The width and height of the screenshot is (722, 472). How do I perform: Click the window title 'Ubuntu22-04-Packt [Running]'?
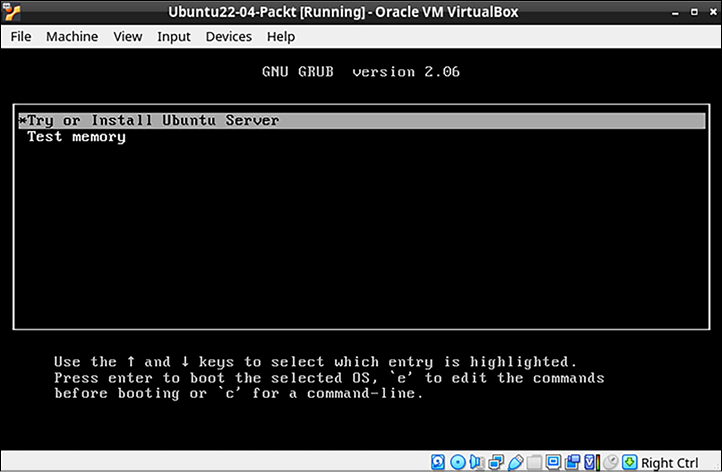267,12
